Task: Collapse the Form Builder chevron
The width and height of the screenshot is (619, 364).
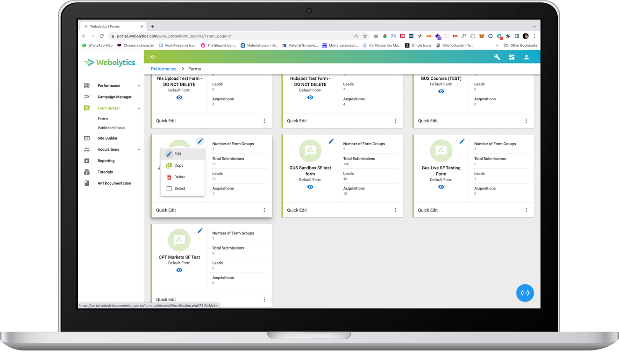Action: [x=139, y=108]
